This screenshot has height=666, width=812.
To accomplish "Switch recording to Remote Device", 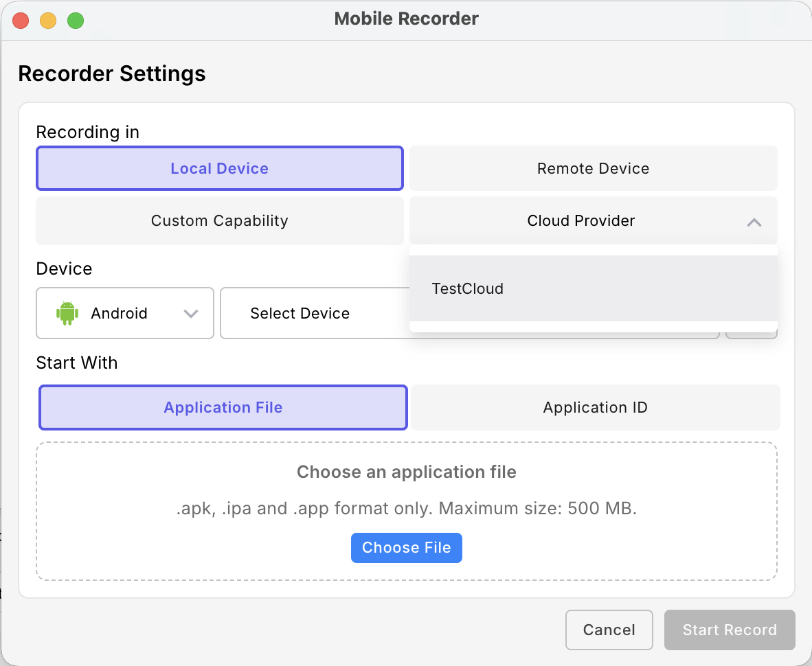I will [593, 168].
